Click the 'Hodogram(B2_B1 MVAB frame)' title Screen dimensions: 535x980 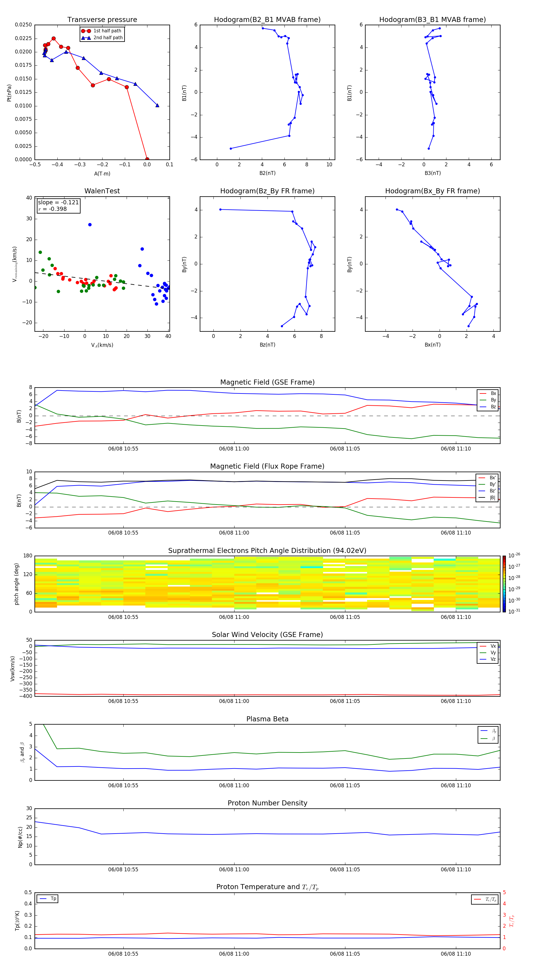point(267,19)
